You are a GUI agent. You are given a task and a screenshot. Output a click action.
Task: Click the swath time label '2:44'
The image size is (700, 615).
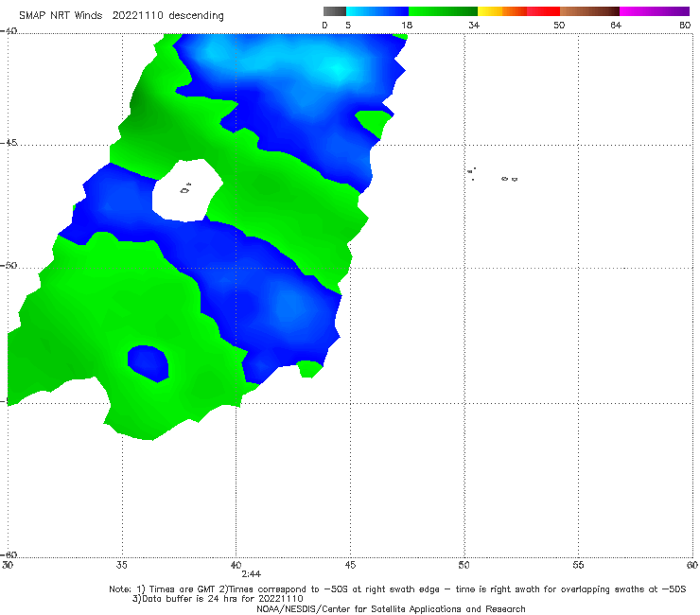click(x=252, y=574)
